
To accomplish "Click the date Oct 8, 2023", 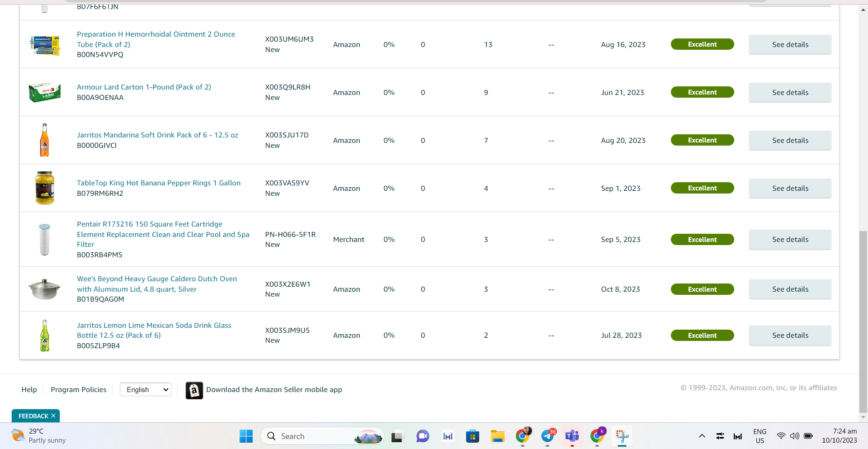I will click(620, 289).
